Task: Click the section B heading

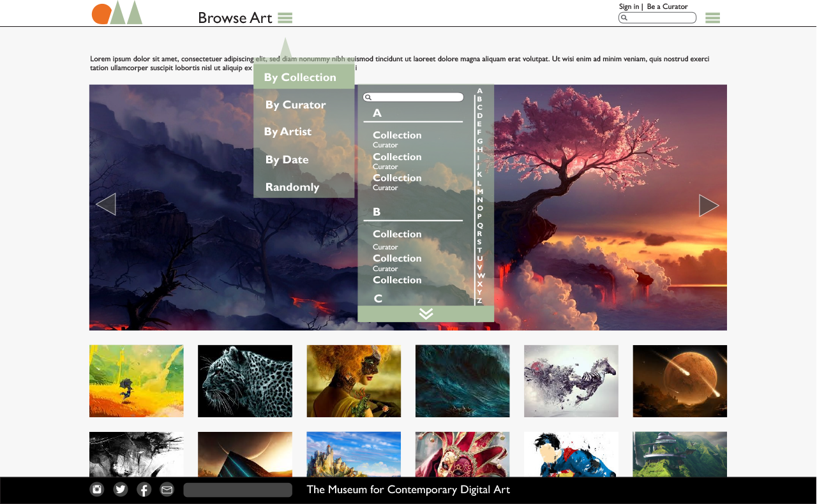Action: click(377, 212)
